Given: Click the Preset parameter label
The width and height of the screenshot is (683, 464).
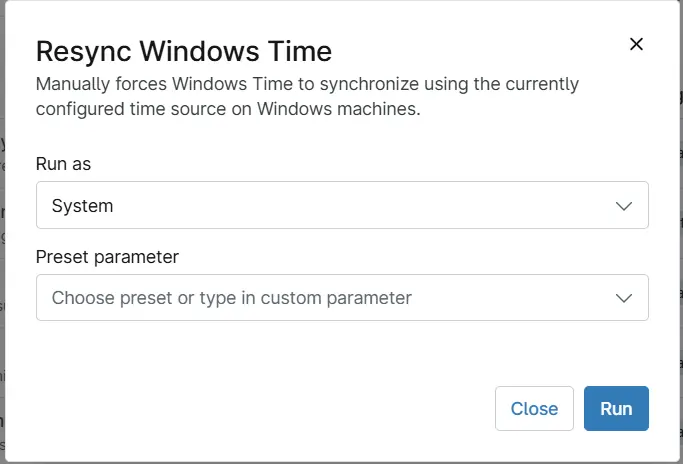Looking at the screenshot, I should click(107, 257).
